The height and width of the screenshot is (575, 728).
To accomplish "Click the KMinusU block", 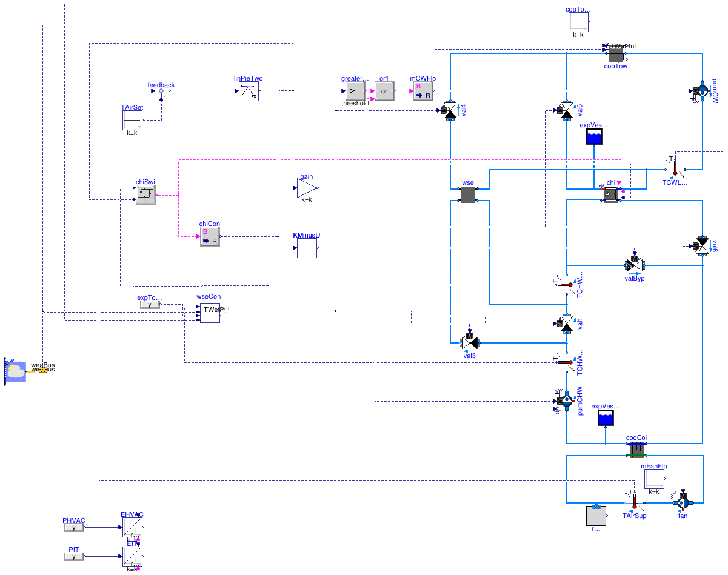I will tap(307, 248).
